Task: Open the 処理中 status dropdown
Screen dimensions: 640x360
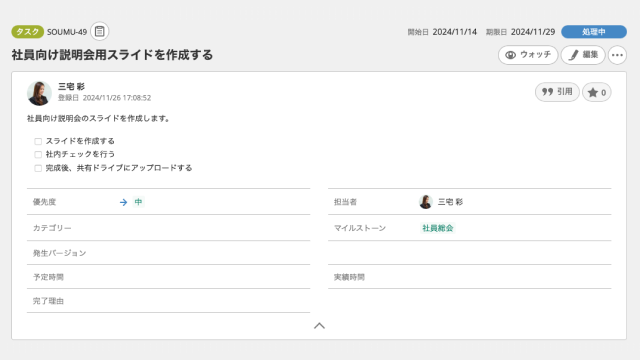Action: [594, 32]
